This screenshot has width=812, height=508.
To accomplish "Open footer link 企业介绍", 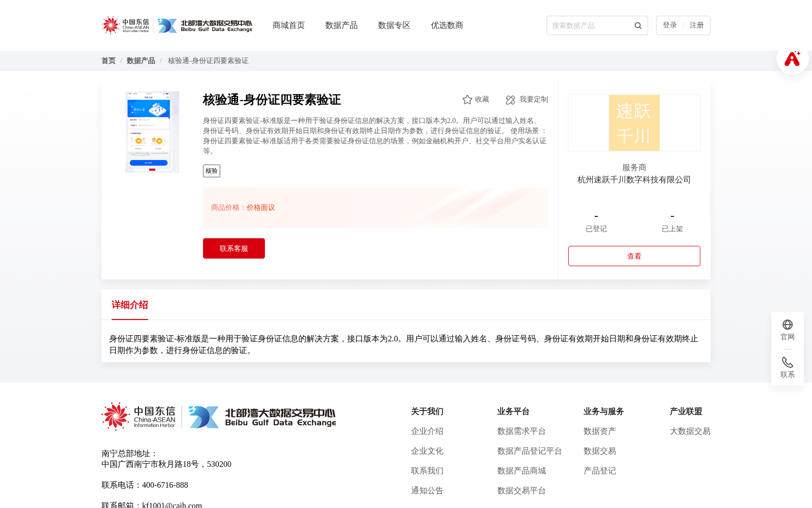I will tap(427, 431).
